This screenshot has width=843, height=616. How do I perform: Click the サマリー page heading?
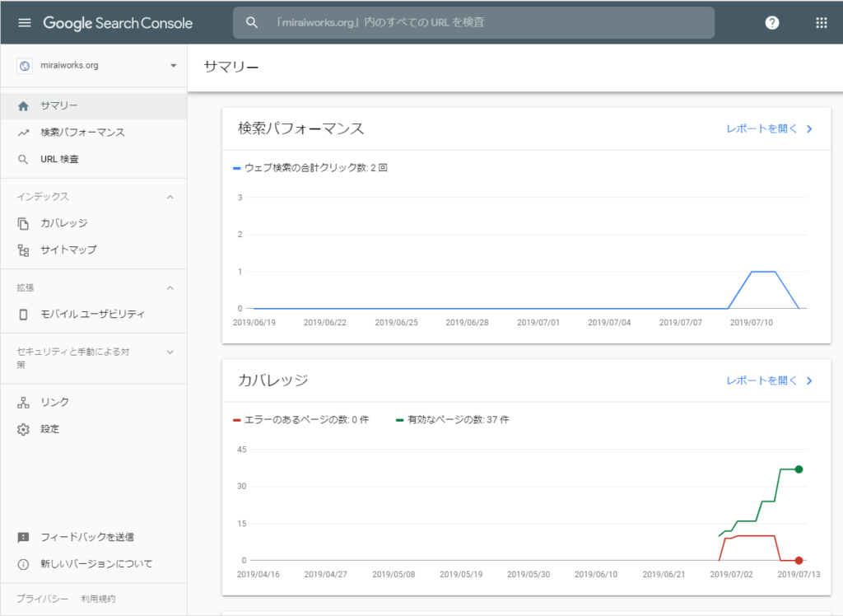pyautogui.click(x=231, y=68)
